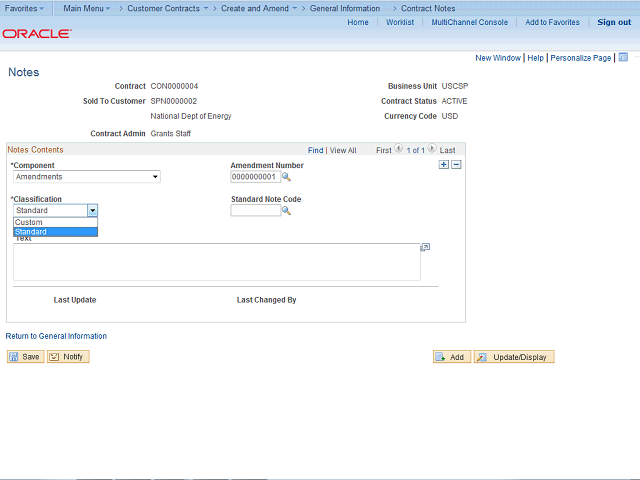The width and height of the screenshot is (640, 480).
Task: Return to General Information link
Action: [x=56, y=336]
